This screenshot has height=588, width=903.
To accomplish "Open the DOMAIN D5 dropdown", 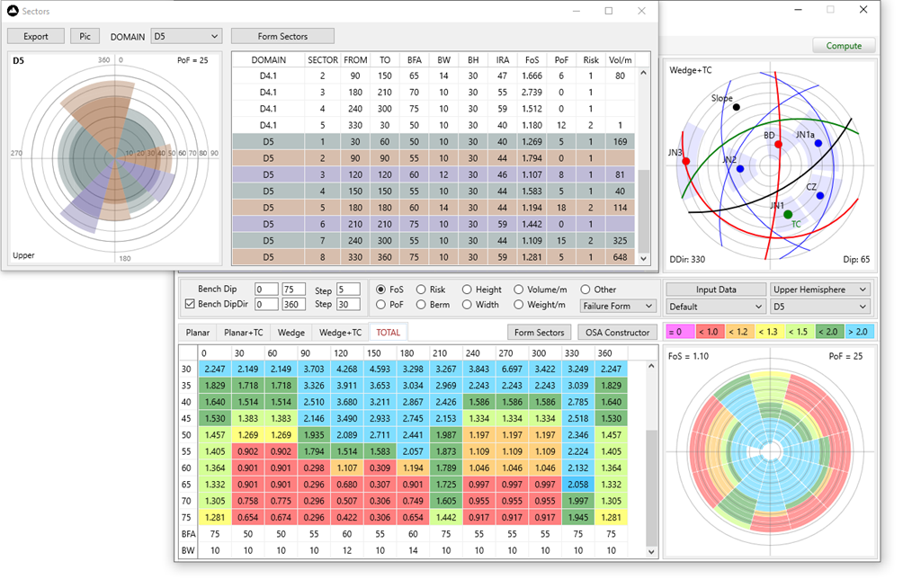I will pos(186,36).
